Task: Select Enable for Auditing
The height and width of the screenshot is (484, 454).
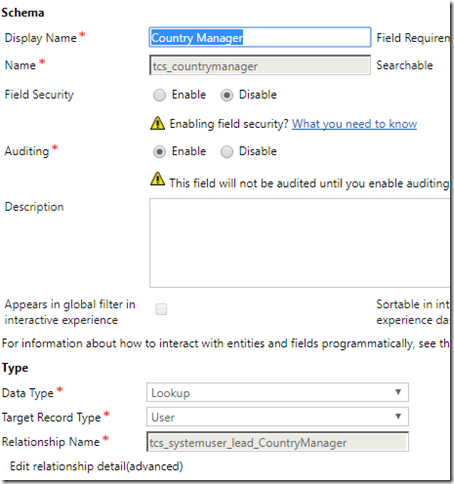Action: point(159,152)
